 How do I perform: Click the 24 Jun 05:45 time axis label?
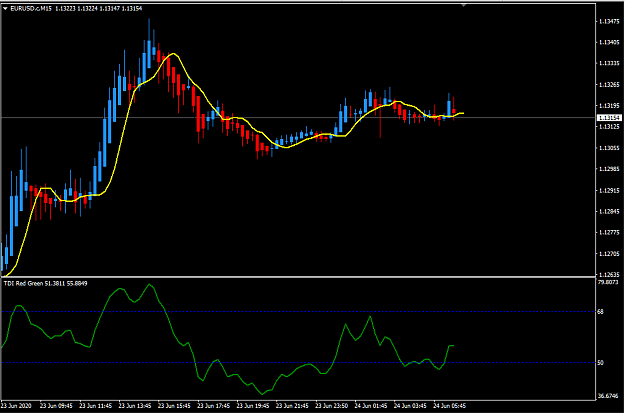point(450,406)
